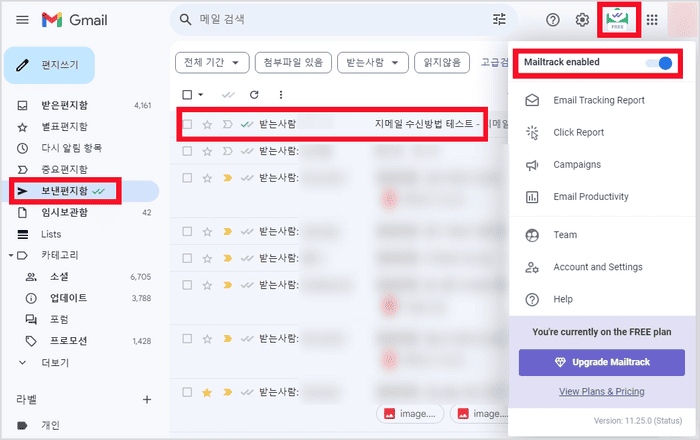The image size is (700, 440).
Task: Click the green read-check icon on first email
Action: pyautogui.click(x=247, y=125)
